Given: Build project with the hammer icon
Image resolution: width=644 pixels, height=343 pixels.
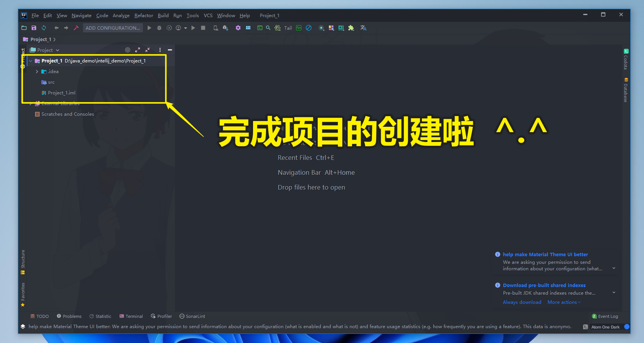Looking at the screenshot, I should [x=76, y=28].
